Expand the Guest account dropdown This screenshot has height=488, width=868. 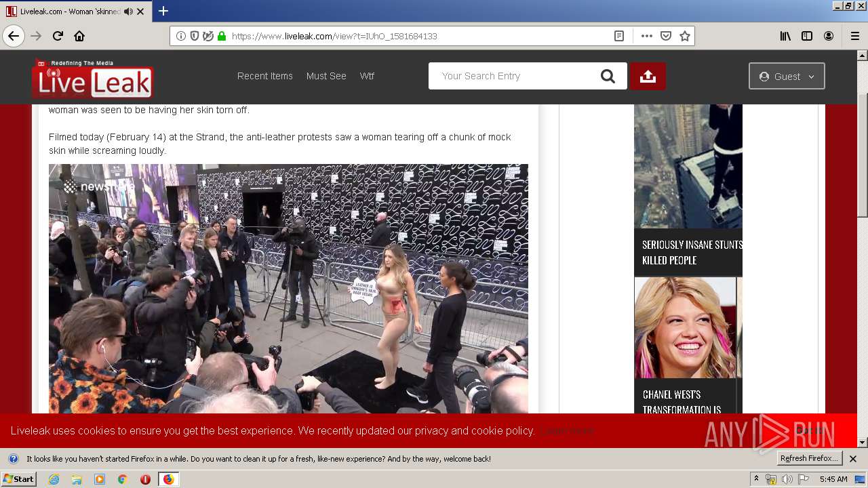point(787,76)
